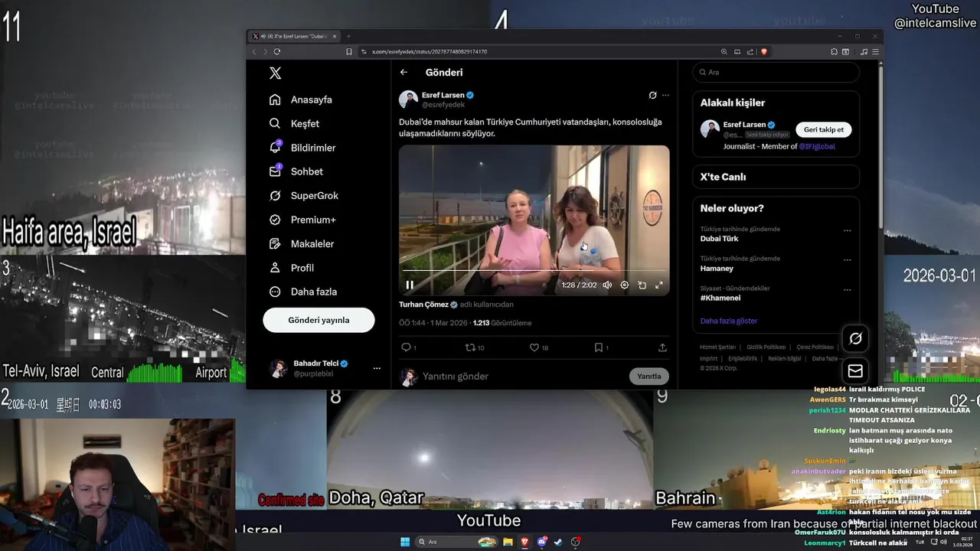The image size is (980, 551).
Task: Enter video fullscreen
Action: click(x=658, y=285)
